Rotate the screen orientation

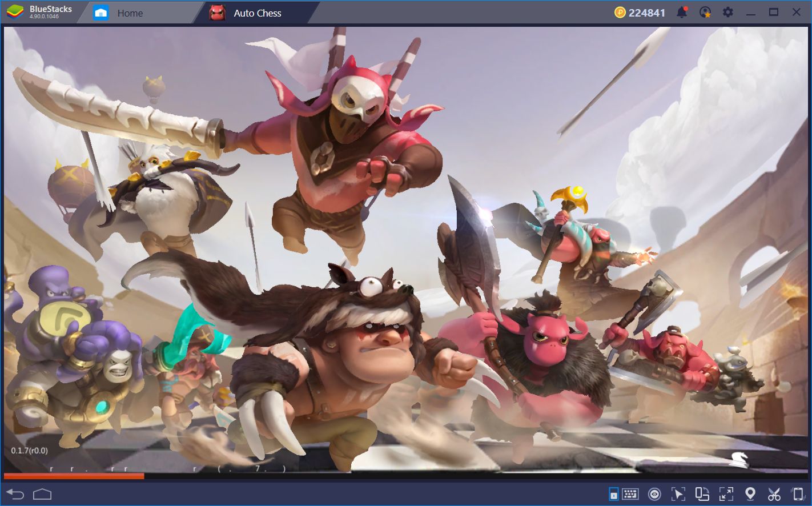702,494
